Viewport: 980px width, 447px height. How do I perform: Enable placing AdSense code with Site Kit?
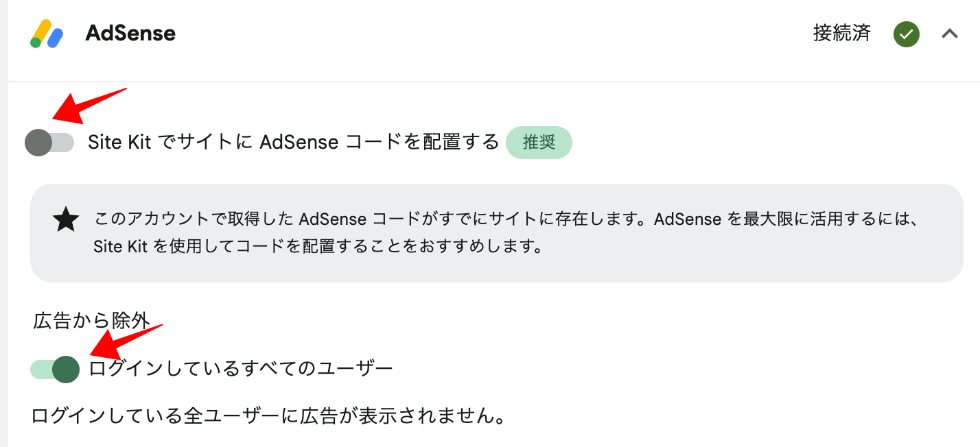[49, 142]
